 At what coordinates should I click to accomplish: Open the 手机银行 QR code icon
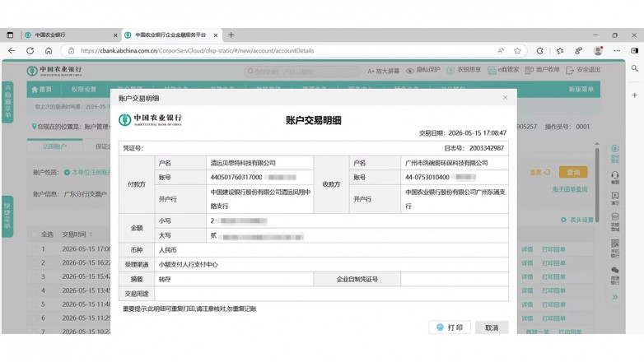615,248
